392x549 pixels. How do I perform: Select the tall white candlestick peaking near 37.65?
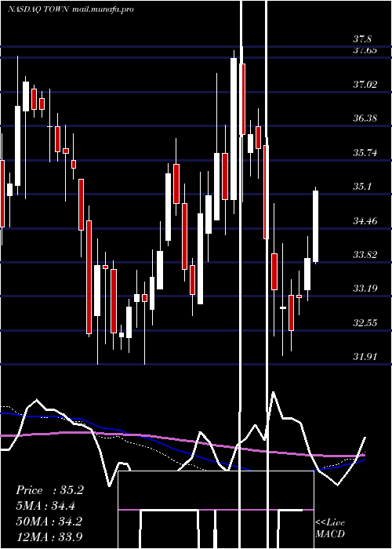coord(234,129)
